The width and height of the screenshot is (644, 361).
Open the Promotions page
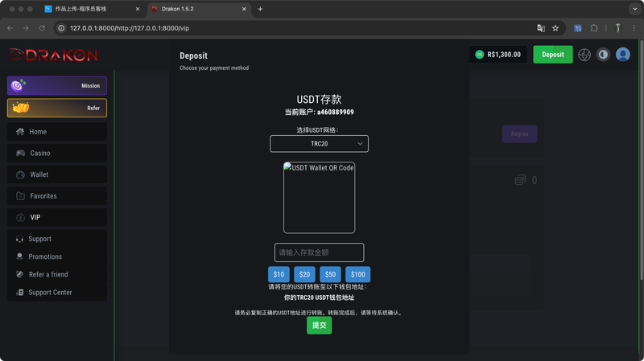click(57, 256)
